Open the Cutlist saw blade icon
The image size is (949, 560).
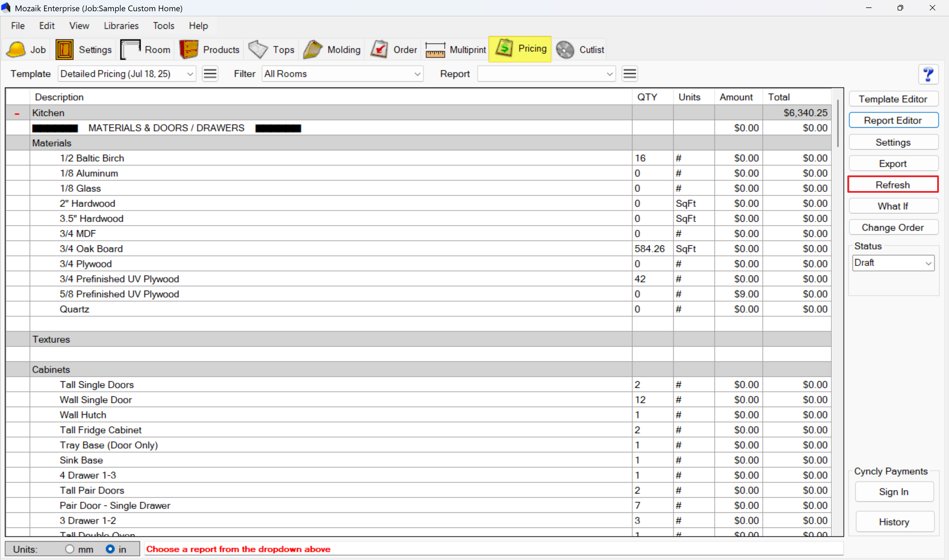click(565, 49)
